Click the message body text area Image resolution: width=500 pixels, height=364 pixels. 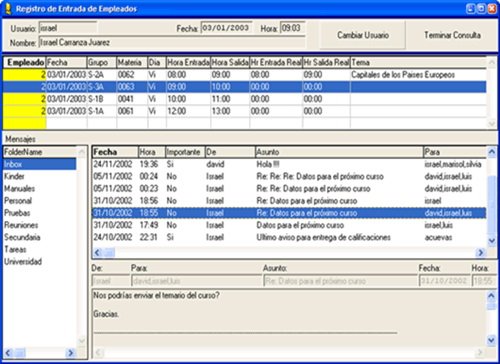point(289,318)
